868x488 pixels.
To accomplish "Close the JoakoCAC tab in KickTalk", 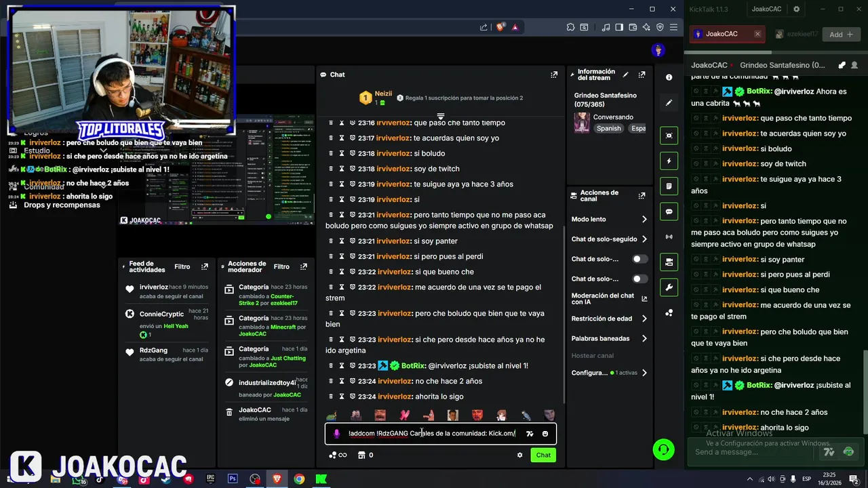I will [757, 34].
